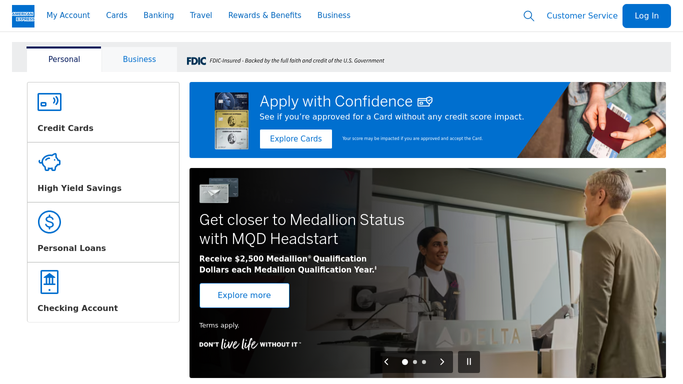Switch to the Personal tab

pos(64,59)
